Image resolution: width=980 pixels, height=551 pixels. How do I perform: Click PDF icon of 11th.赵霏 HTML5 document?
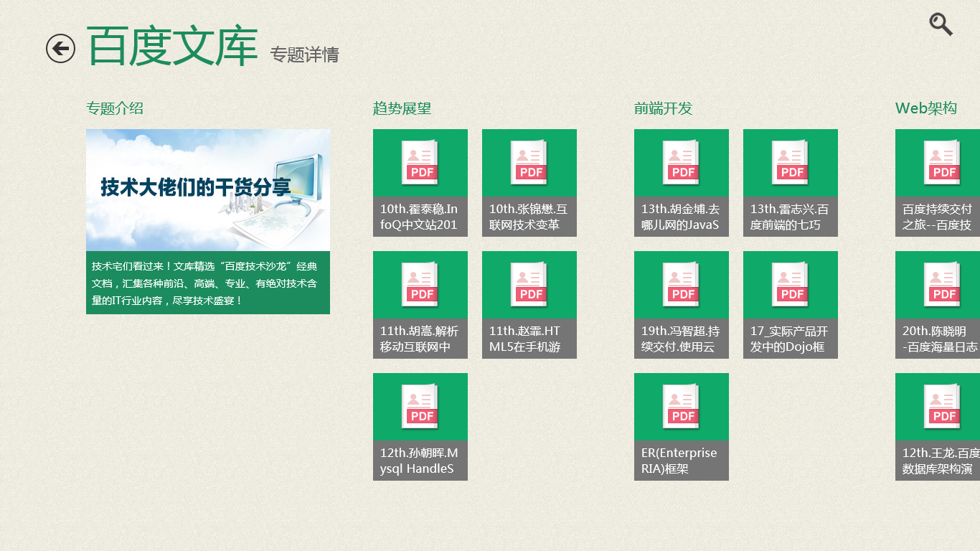point(529,284)
